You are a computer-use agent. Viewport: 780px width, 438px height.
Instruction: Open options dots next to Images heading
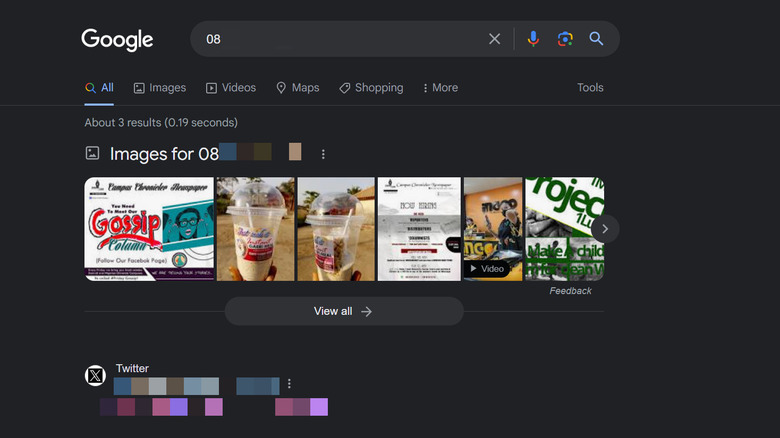pyautogui.click(x=323, y=154)
